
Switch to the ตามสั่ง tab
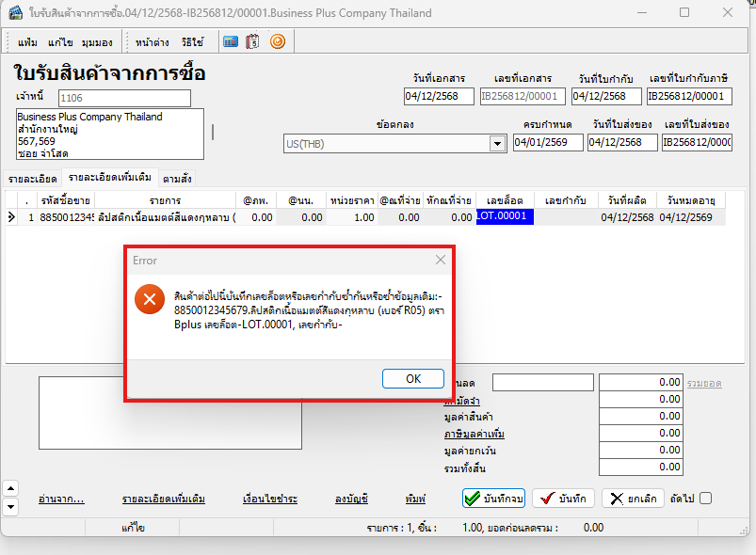pyautogui.click(x=178, y=178)
